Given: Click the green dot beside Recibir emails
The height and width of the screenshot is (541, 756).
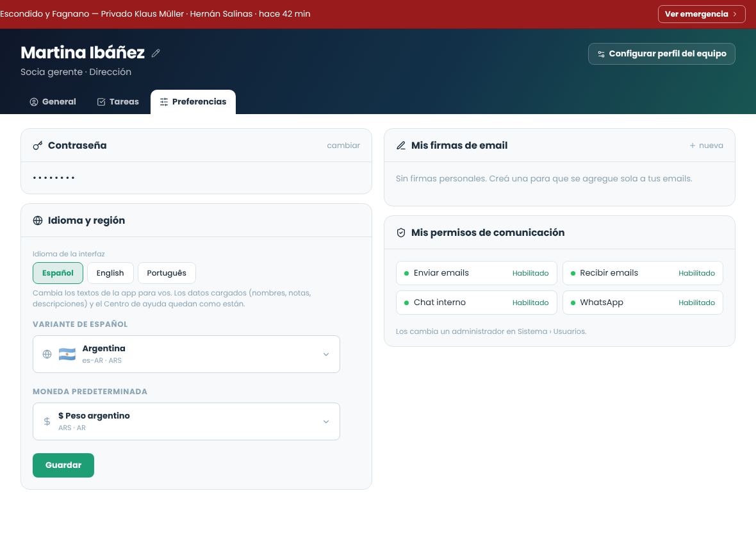Looking at the screenshot, I should tap(573, 274).
